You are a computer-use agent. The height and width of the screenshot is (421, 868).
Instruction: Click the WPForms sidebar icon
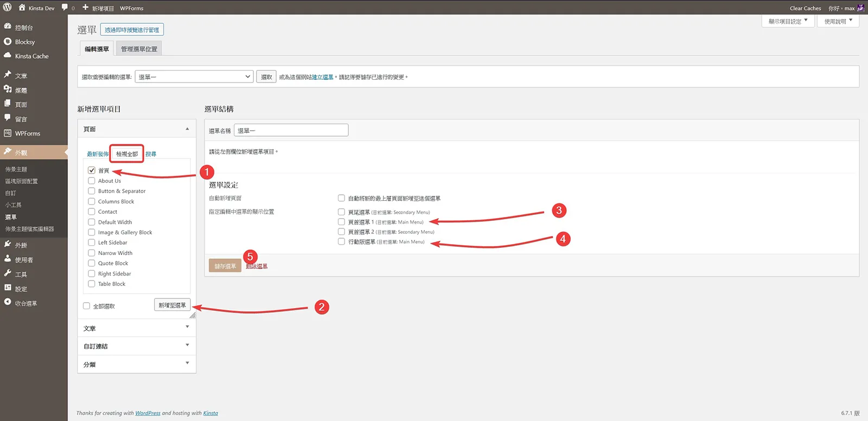[x=8, y=133]
